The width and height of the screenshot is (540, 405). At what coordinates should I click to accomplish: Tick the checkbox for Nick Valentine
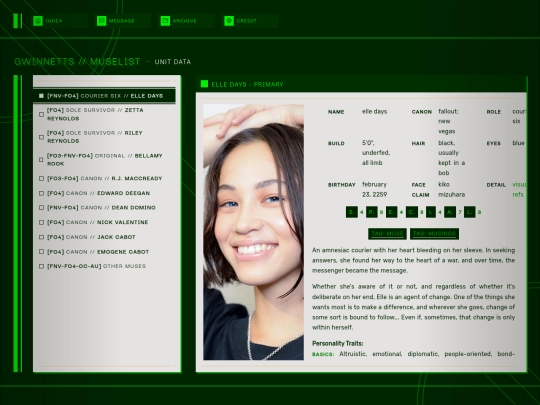tap(41, 222)
